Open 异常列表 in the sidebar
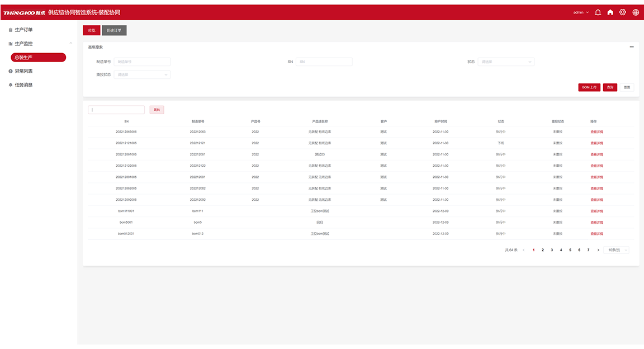This screenshot has width=644, height=349. click(23, 71)
